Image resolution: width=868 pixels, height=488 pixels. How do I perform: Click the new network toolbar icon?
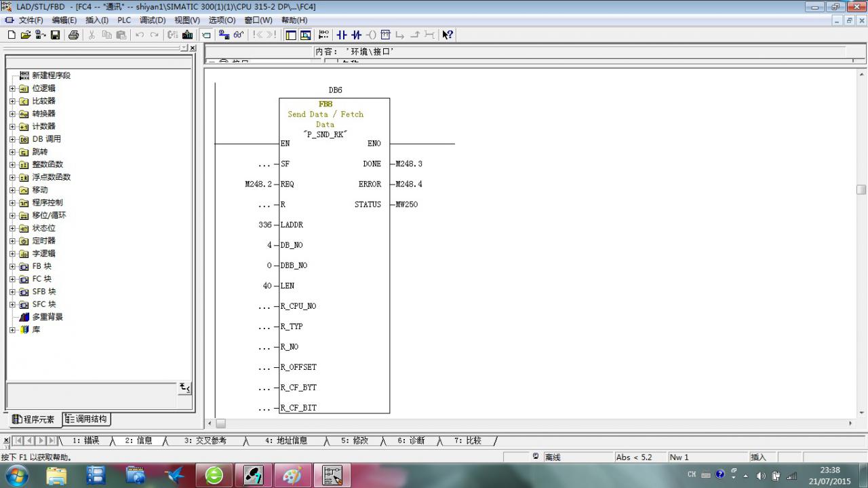point(323,35)
